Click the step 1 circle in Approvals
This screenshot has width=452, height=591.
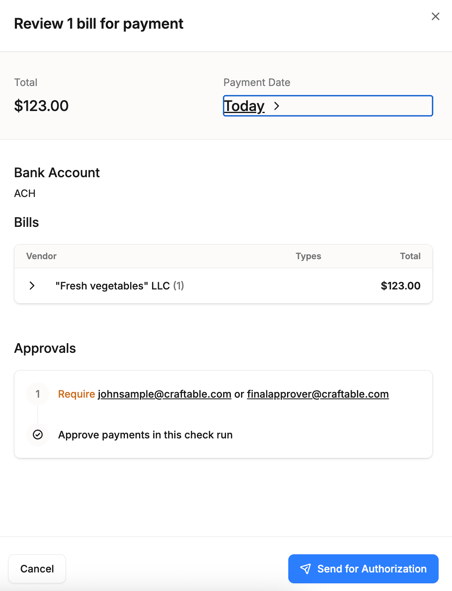(38, 394)
